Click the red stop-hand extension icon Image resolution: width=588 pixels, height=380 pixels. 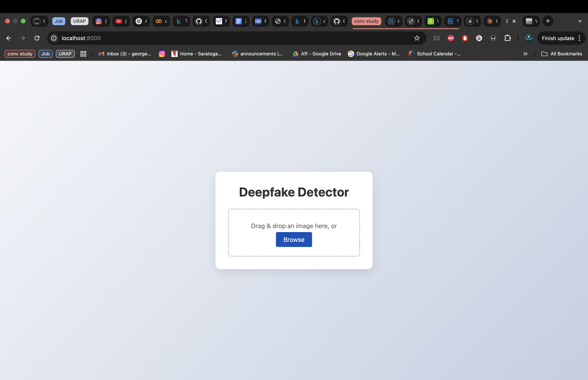click(x=465, y=38)
